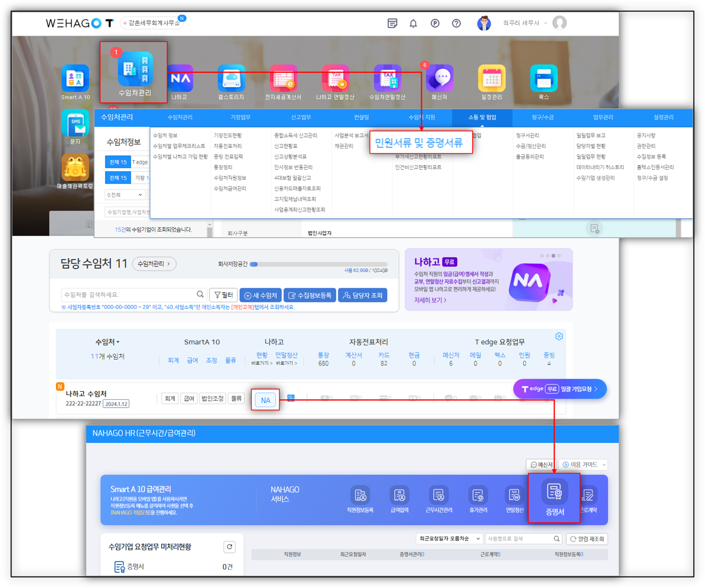705x588 pixels.
Task: Open the 청구/수금 menu tab
Action: 542,117
